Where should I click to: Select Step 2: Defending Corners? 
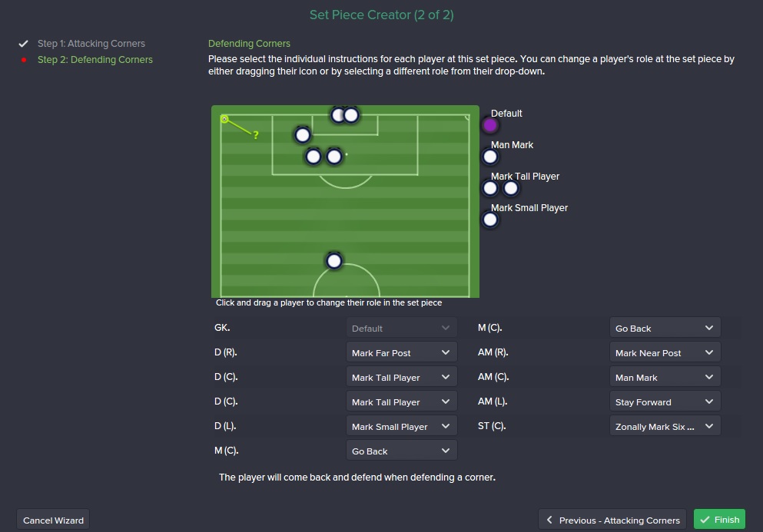click(x=95, y=59)
